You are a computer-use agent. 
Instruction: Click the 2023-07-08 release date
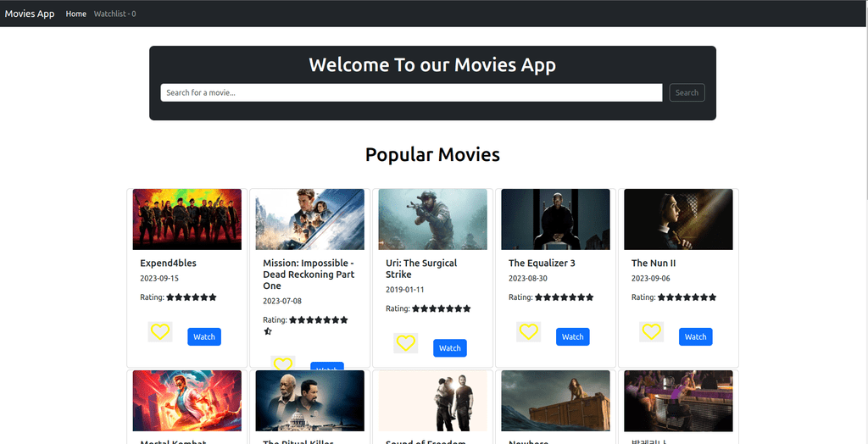pos(282,301)
